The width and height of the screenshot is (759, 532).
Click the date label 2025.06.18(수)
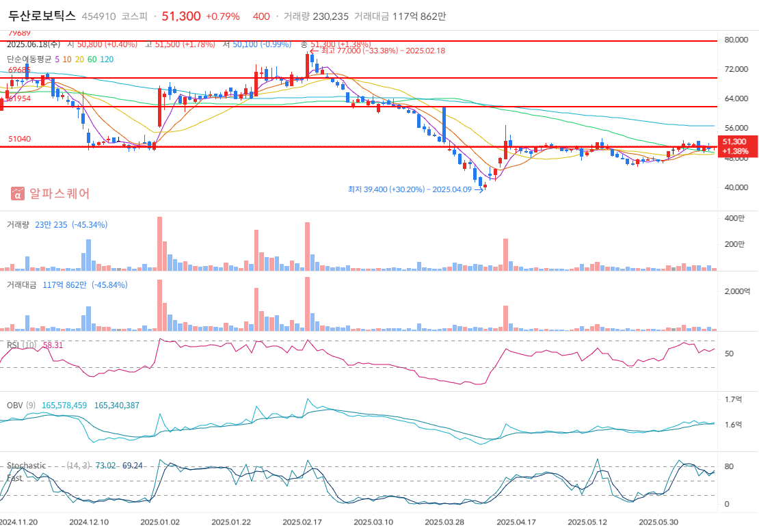click(x=34, y=44)
